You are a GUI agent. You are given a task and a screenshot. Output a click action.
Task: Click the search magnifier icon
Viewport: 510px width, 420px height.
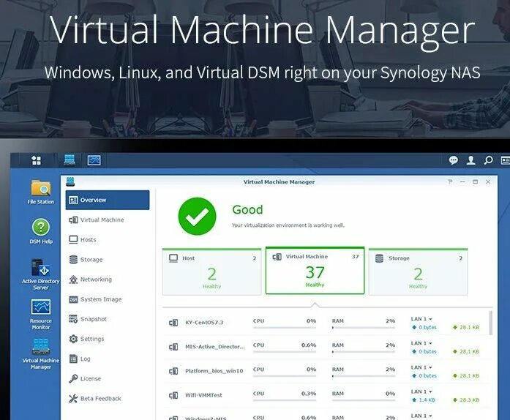pyautogui.click(x=488, y=160)
